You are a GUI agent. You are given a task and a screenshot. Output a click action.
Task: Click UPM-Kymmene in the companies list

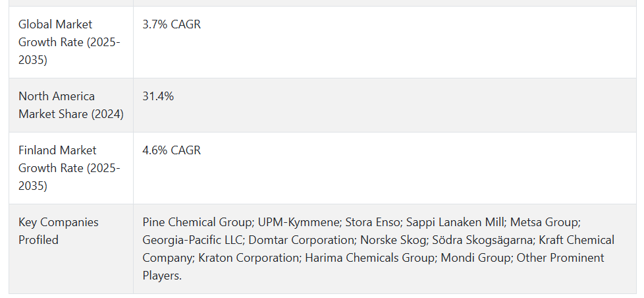tap(300, 222)
